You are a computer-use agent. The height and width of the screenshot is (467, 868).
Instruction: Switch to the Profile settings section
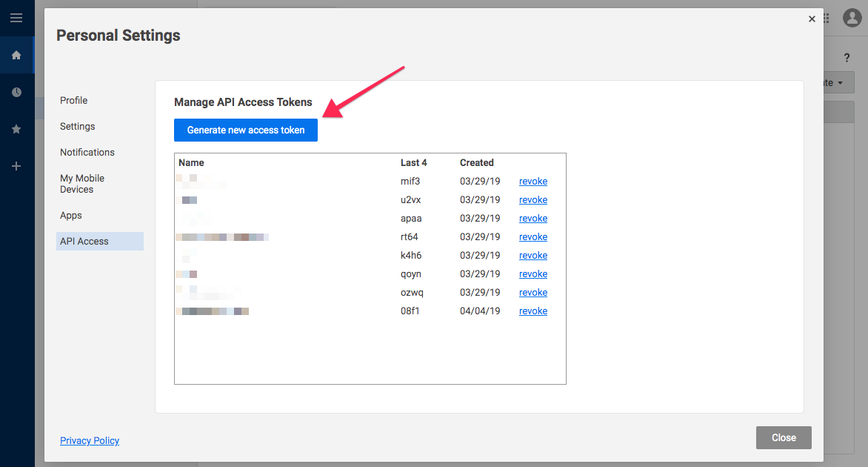tap(73, 100)
